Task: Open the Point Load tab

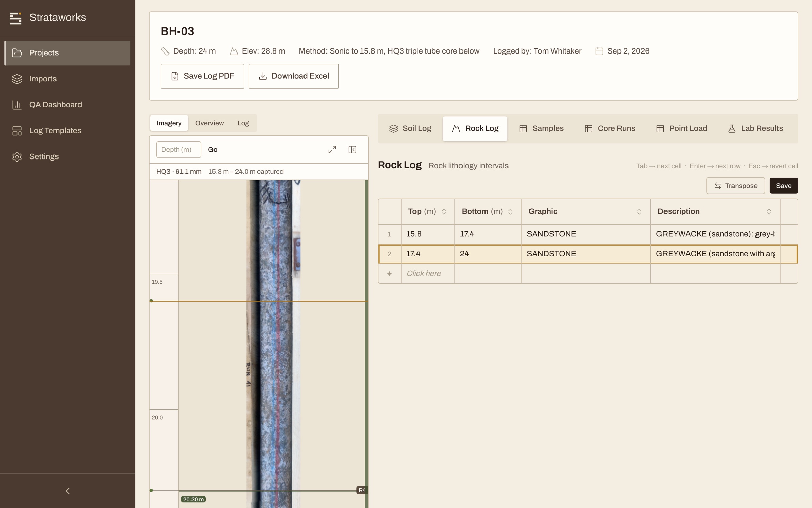Action: 681,129
